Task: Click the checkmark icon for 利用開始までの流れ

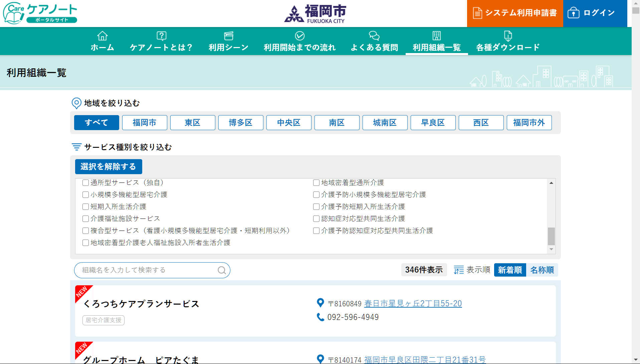Action: pyautogui.click(x=299, y=36)
